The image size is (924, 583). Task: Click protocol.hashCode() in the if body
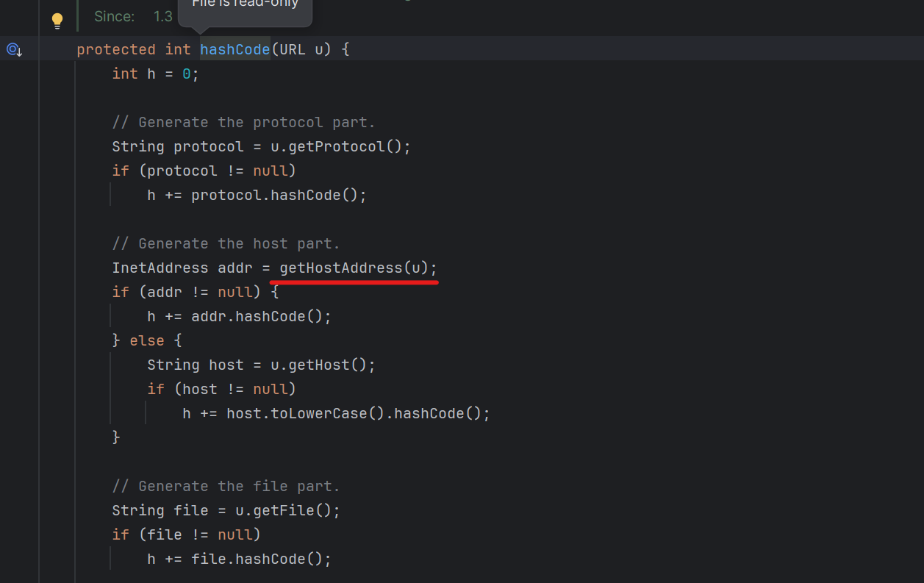tap(278, 195)
